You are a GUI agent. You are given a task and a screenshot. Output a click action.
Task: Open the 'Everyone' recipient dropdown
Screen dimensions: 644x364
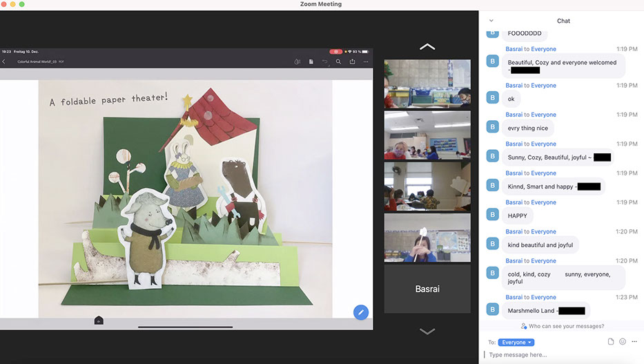[516, 342]
